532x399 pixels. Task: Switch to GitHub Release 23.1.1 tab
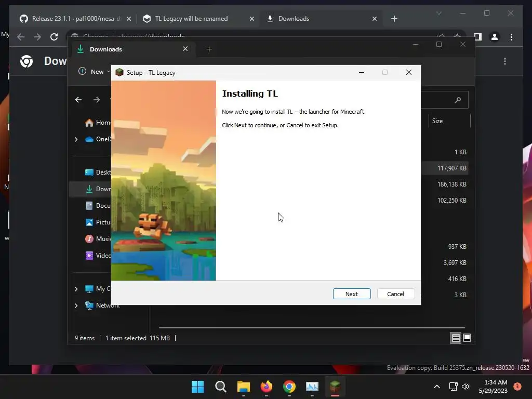(x=76, y=19)
